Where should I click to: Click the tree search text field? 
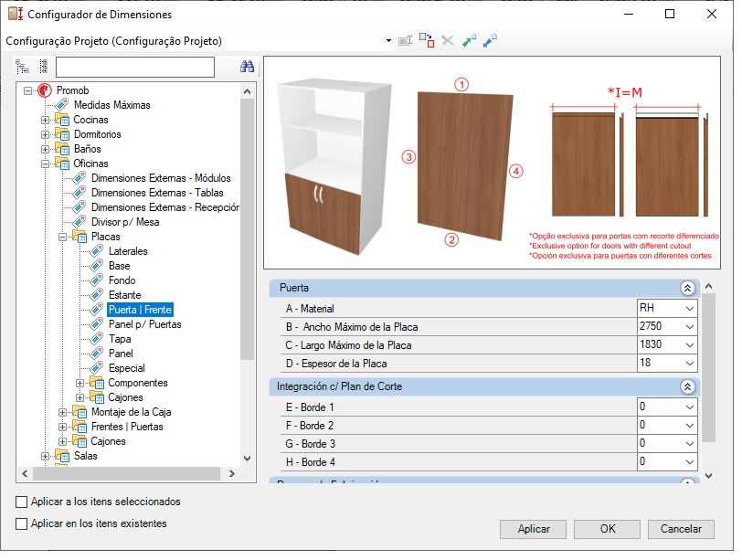(135, 67)
